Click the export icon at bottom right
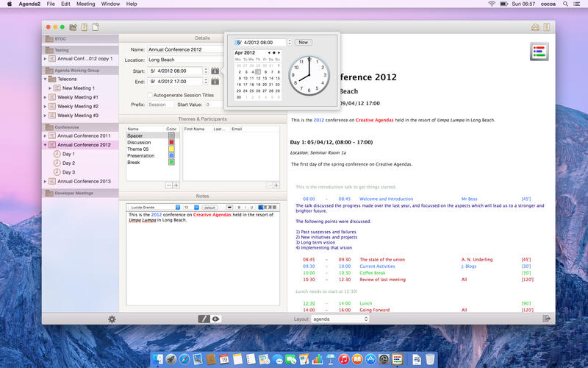The width and height of the screenshot is (588, 368). 546,319
